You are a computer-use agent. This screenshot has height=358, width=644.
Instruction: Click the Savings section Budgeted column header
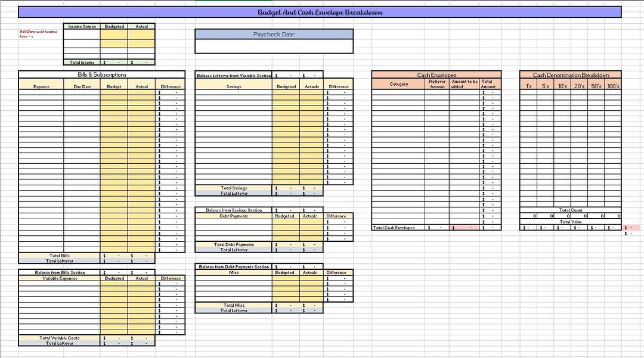pyautogui.click(x=287, y=86)
